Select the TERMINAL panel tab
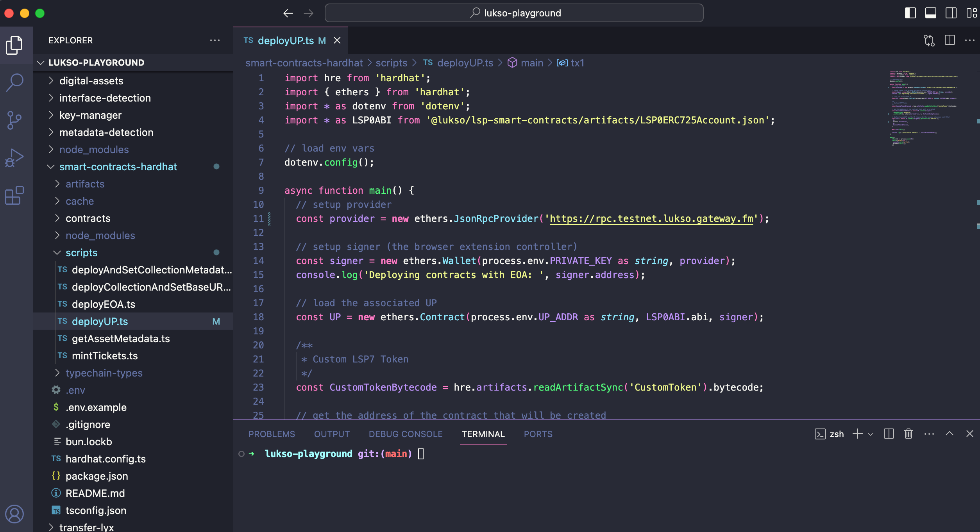The width and height of the screenshot is (980, 532). pyautogui.click(x=483, y=434)
